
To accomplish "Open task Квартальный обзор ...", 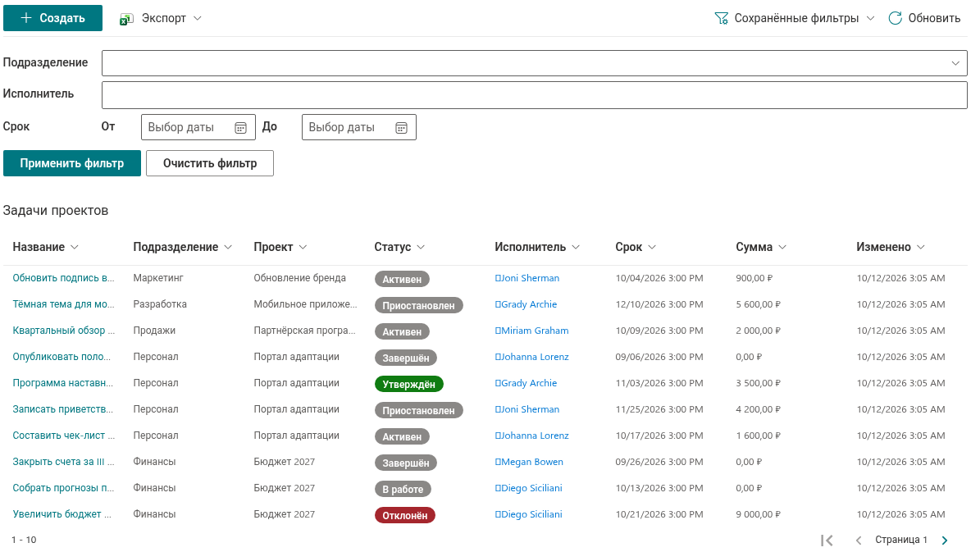I will coord(64,331).
